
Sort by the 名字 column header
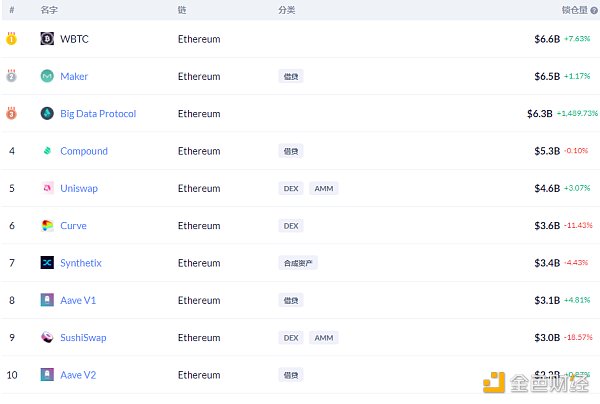[x=49, y=9]
